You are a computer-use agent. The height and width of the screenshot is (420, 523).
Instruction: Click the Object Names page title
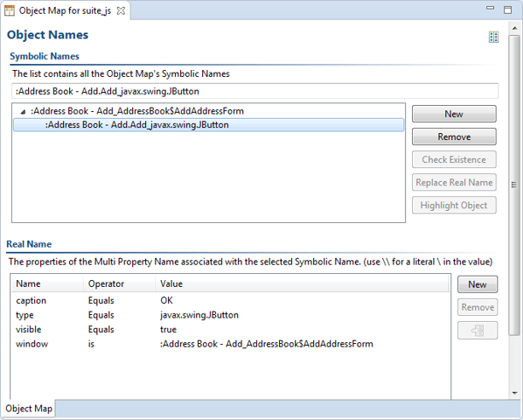pyautogui.click(x=48, y=35)
